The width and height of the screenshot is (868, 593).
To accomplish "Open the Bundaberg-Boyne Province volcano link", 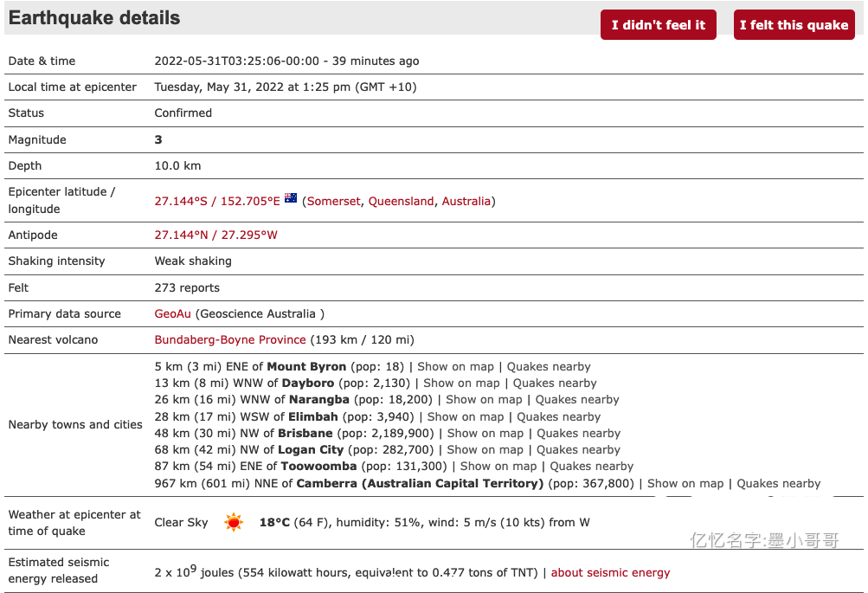I will pos(229,339).
